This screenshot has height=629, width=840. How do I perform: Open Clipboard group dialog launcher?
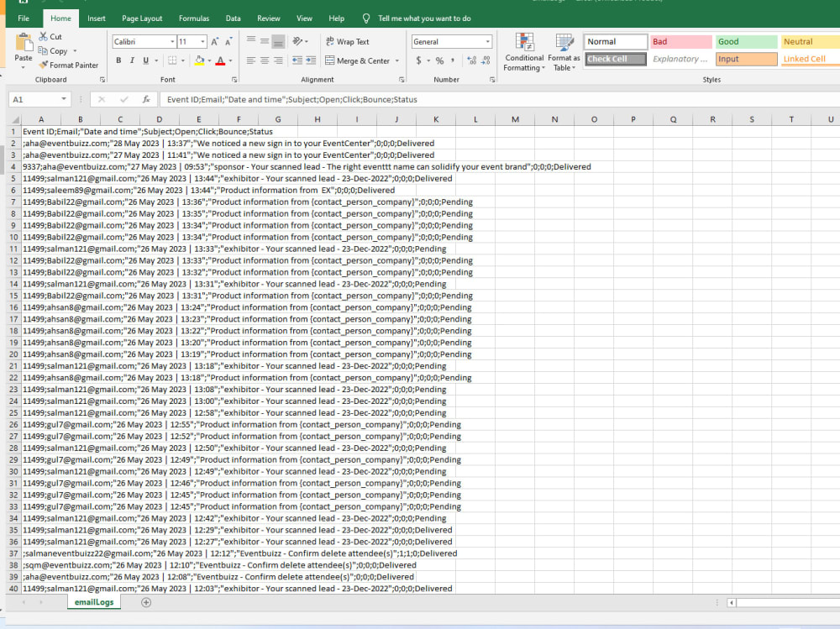(x=102, y=80)
